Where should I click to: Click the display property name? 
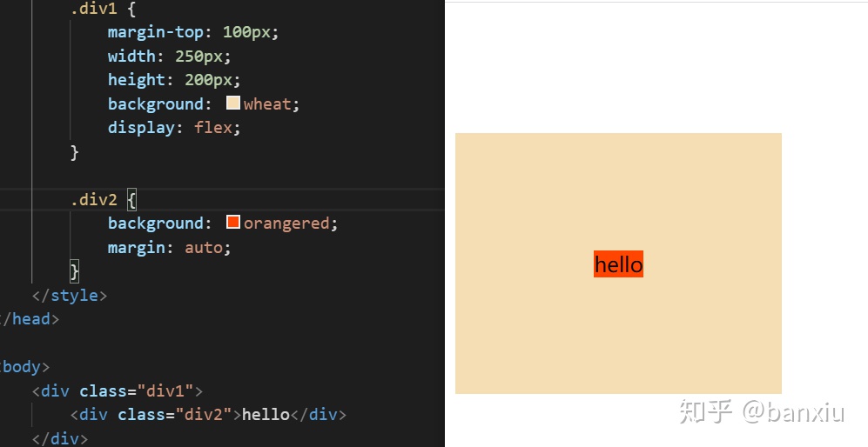pos(141,128)
